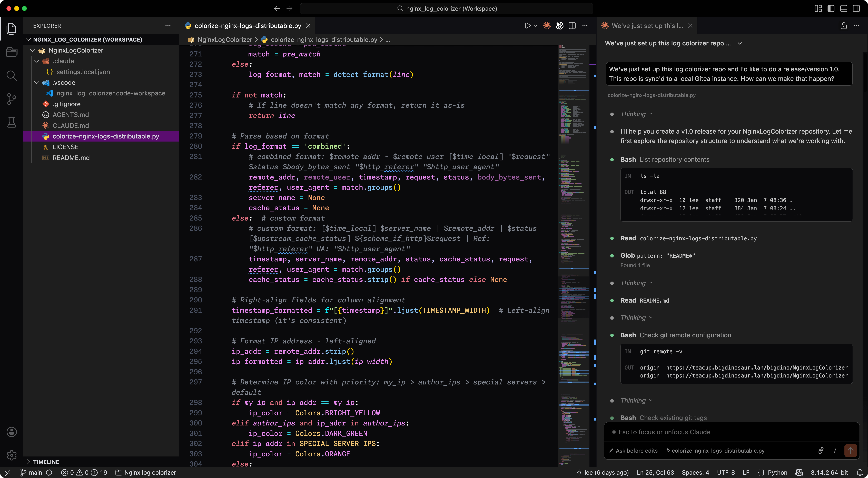This screenshot has height=478, width=868.
Task: Open the conversation title dropdown chevron
Action: pos(739,43)
